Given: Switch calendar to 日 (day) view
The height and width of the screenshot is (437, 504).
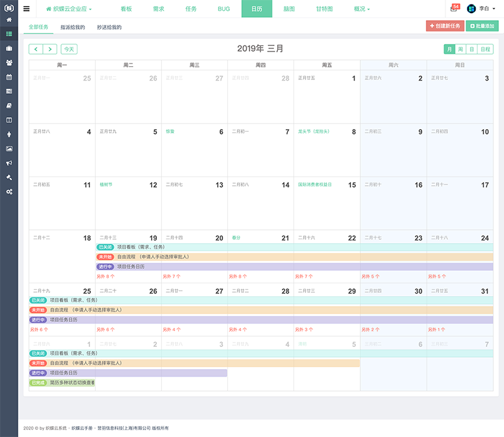Looking at the screenshot, I should click(x=472, y=49).
